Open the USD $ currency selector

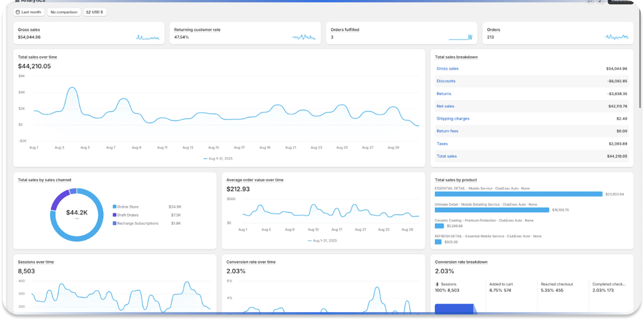95,12
